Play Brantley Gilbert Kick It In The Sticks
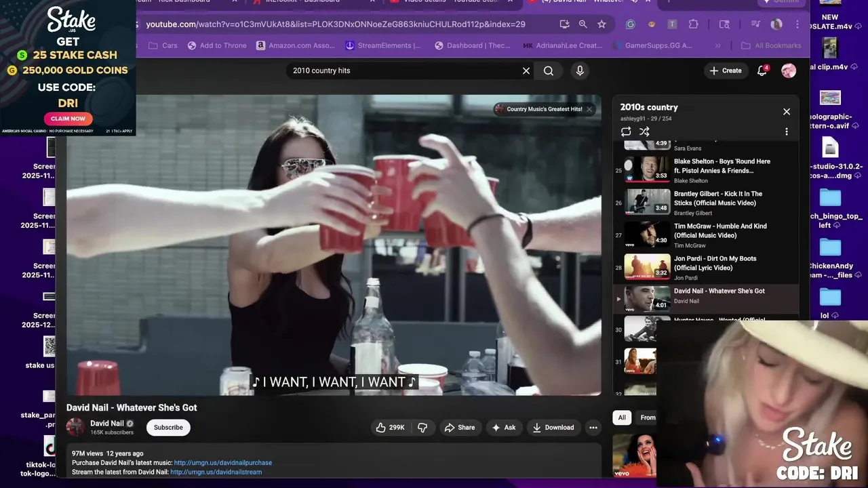Screen dimensions: 868x488 tap(705, 203)
